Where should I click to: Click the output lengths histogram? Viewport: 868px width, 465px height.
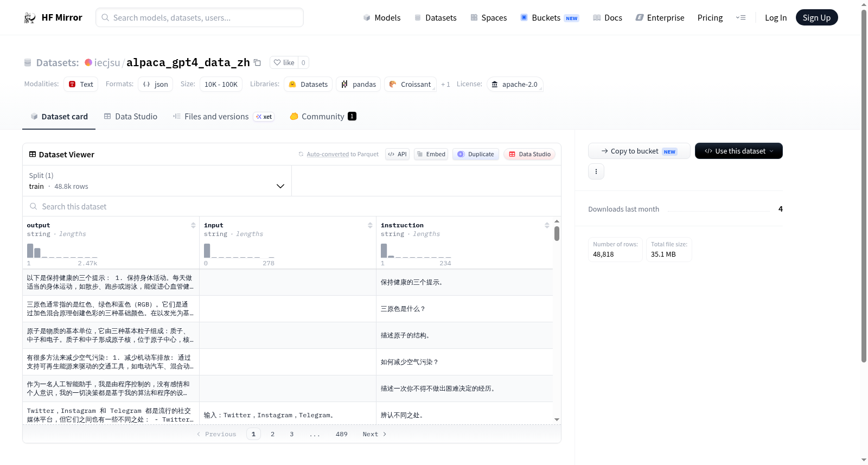pyautogui.click(x=62, y=251)
